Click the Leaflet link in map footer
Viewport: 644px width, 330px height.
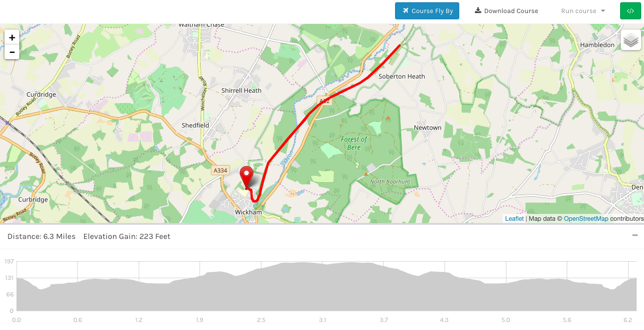[514, 218]
